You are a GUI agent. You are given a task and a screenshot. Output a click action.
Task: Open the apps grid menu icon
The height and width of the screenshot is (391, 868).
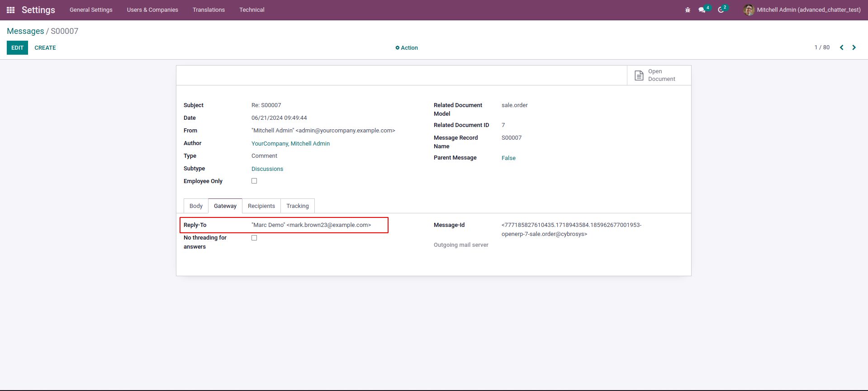point(11,10)
